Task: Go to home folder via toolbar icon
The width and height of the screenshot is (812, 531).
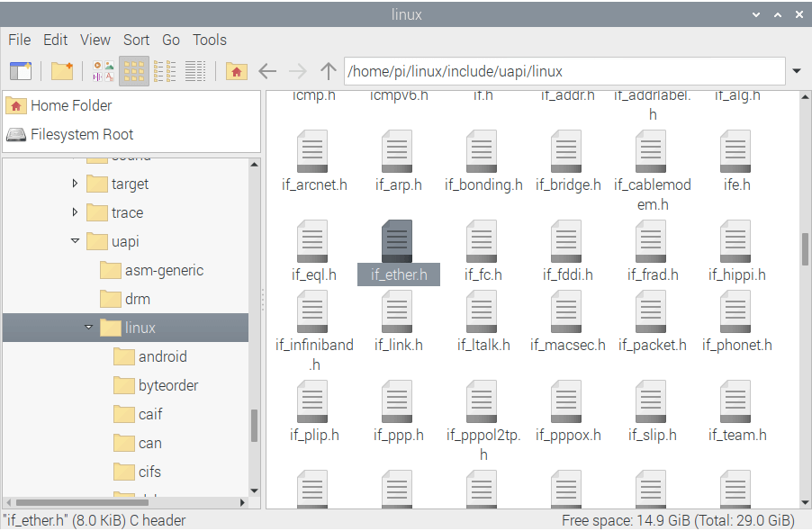Action: (x=236, y=71)
